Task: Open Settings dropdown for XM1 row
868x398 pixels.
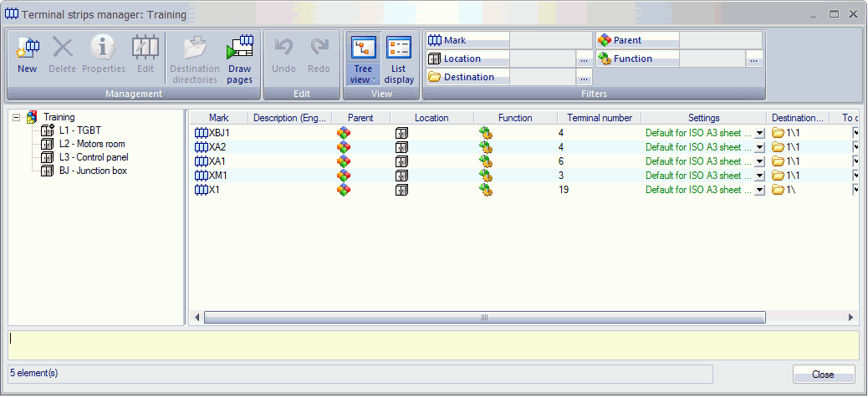Action: coord(759,176)
